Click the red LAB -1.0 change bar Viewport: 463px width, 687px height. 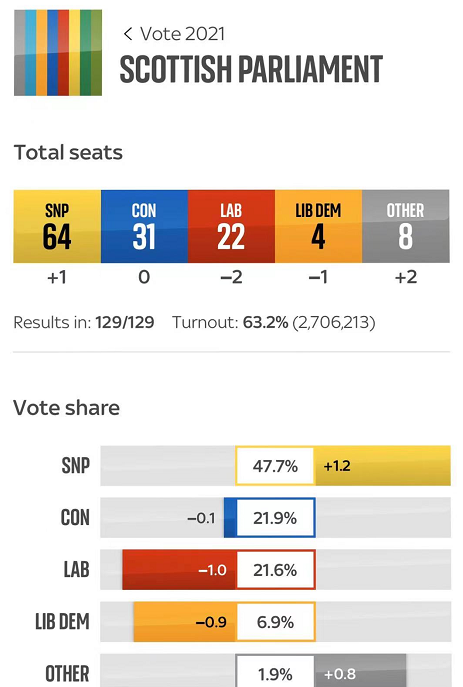pyautogui.click(x=179, y=570)
